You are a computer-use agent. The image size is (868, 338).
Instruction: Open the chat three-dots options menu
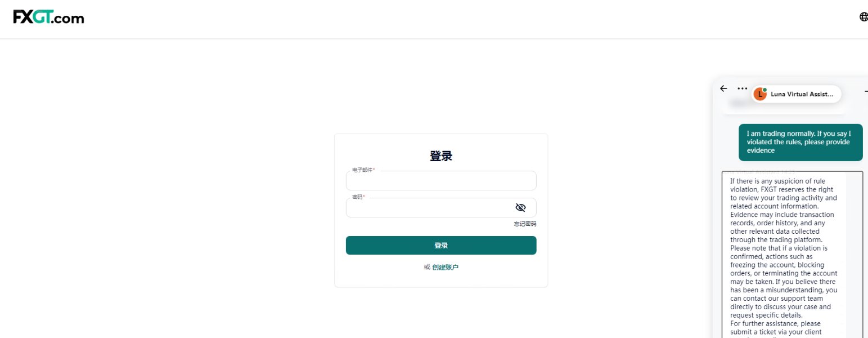click(742, 88)
